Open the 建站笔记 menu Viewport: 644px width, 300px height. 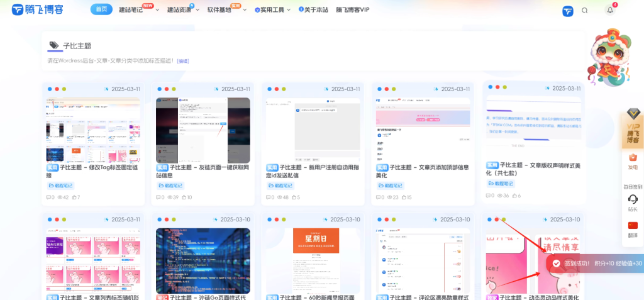click(x=131, y=9)
